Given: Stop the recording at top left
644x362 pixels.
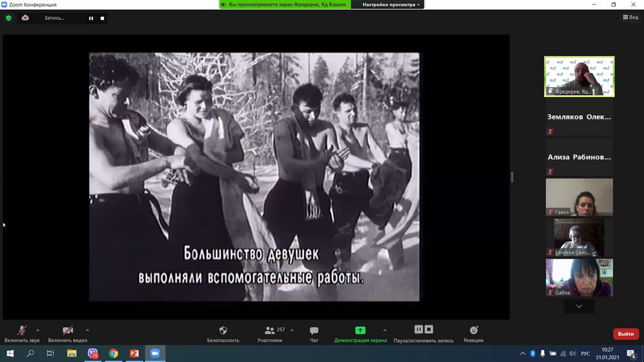Looking at the screenshot, I should pos(102,19).
